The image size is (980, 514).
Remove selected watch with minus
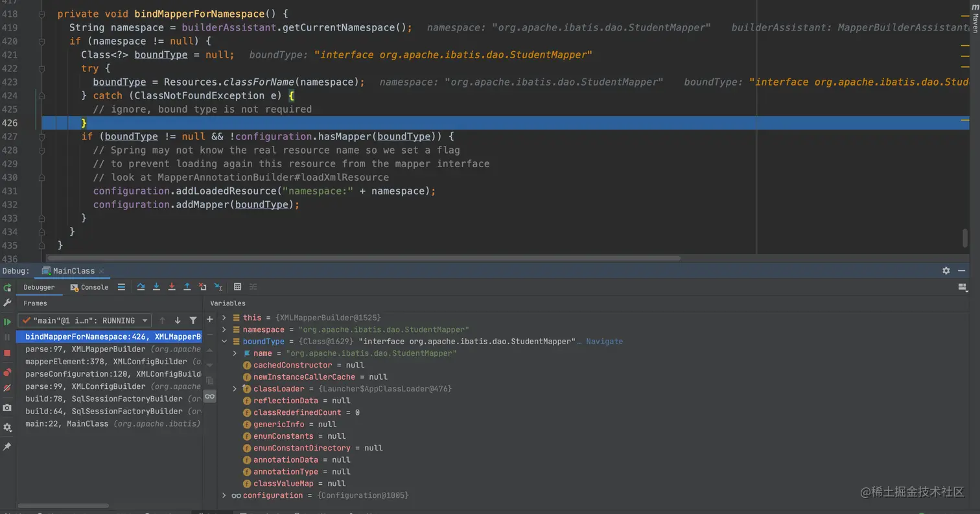click(x=209, y=334)
